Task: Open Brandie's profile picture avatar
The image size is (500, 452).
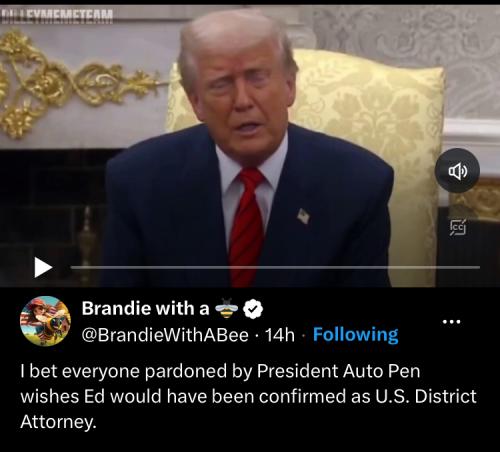Action: click(x=45, y=321)
